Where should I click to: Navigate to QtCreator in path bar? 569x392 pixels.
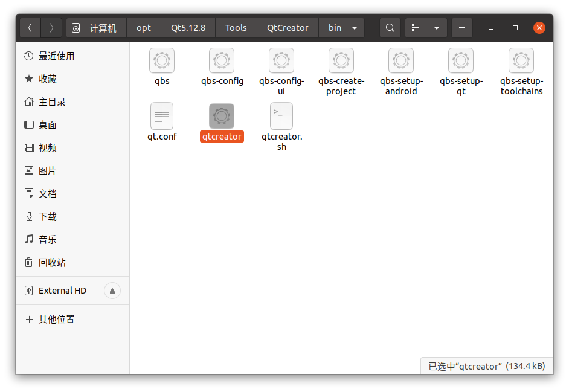[x=288, y=28]
